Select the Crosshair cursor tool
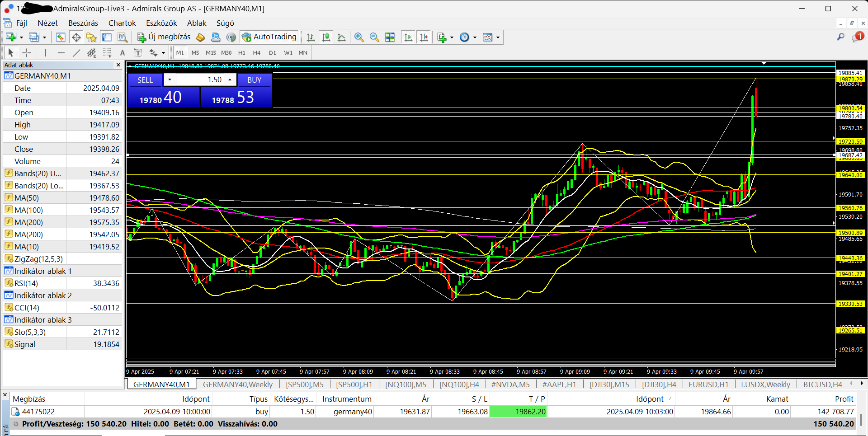This screenshot has width=868, height=436. [x=27, y=53]
